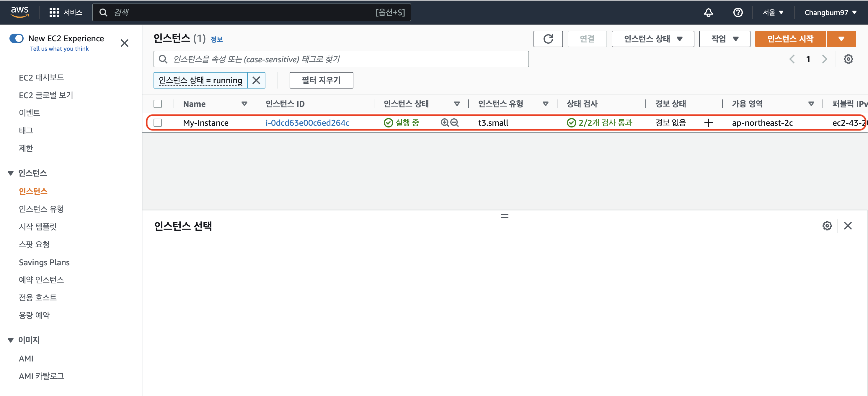Image resolution: width=868 pixels, height=396 pixels.
Task: Check the My-Instance row checkbox
Action: pyautogui.click(x=158, y=122)
